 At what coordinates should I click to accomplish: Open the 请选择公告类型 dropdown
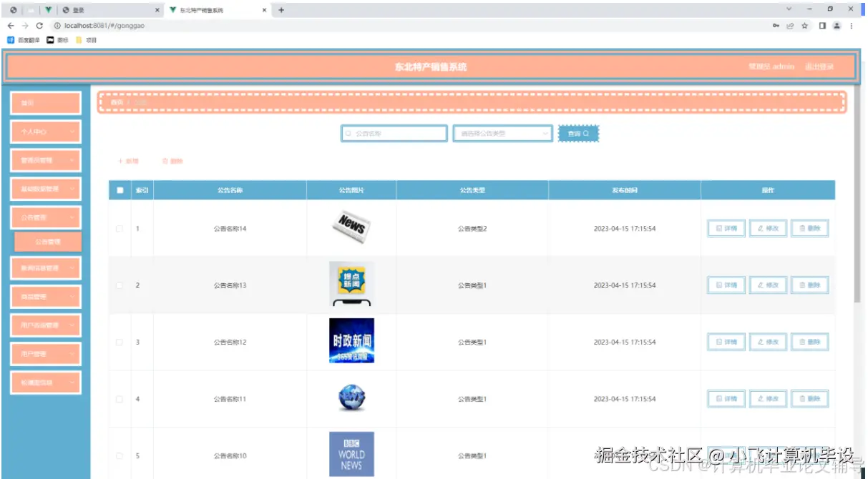(503, 134)
